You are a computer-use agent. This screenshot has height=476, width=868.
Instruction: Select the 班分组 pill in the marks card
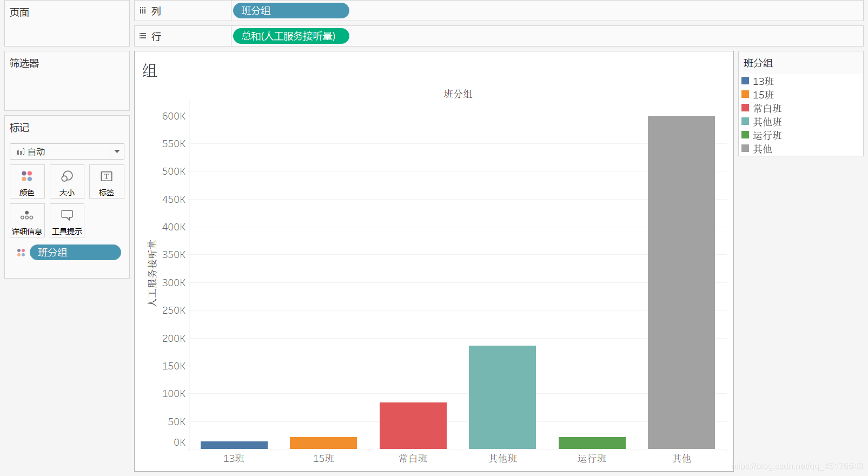(x=75, y=253)
